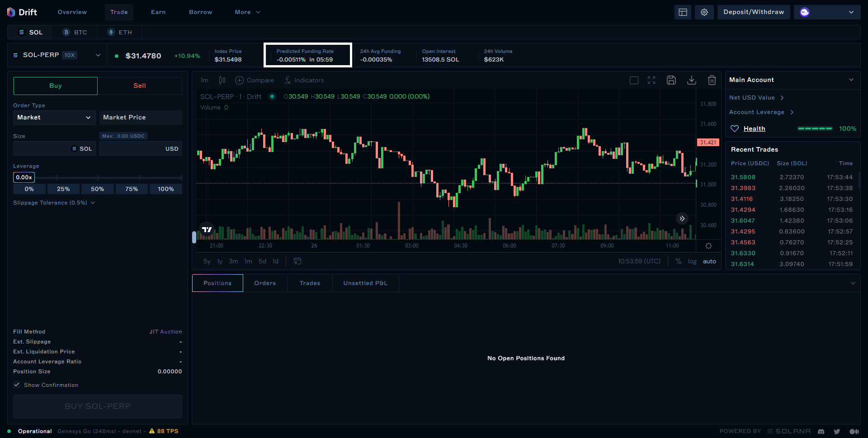Click the leverage 0.00x input box
The image size is (868, 438).
pos(24,177)
